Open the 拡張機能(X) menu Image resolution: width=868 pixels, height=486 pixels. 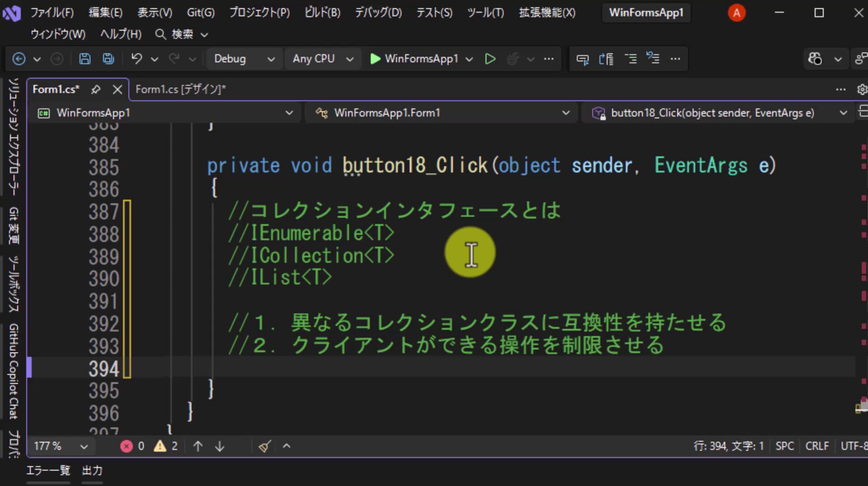(x=547, y=13)
